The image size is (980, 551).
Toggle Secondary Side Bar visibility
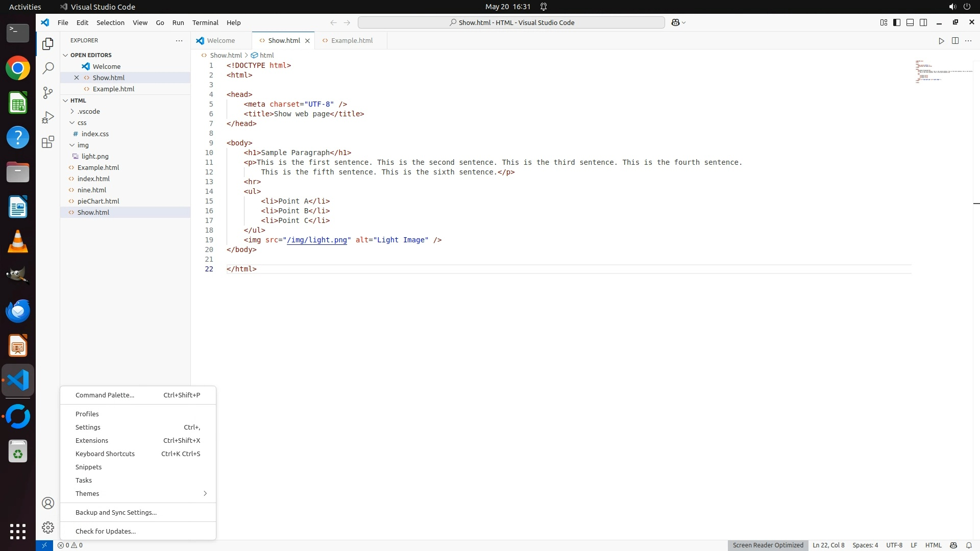pos(923,22)
